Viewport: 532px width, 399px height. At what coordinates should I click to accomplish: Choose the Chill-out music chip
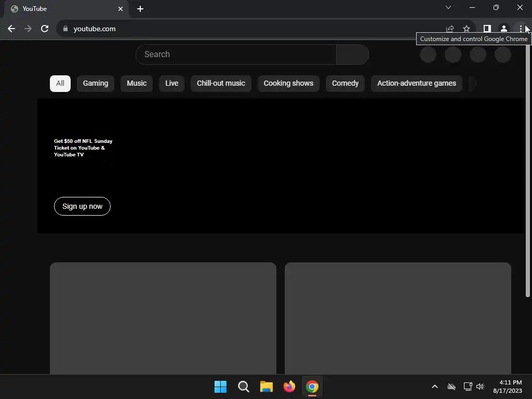[x=221, y=84]
